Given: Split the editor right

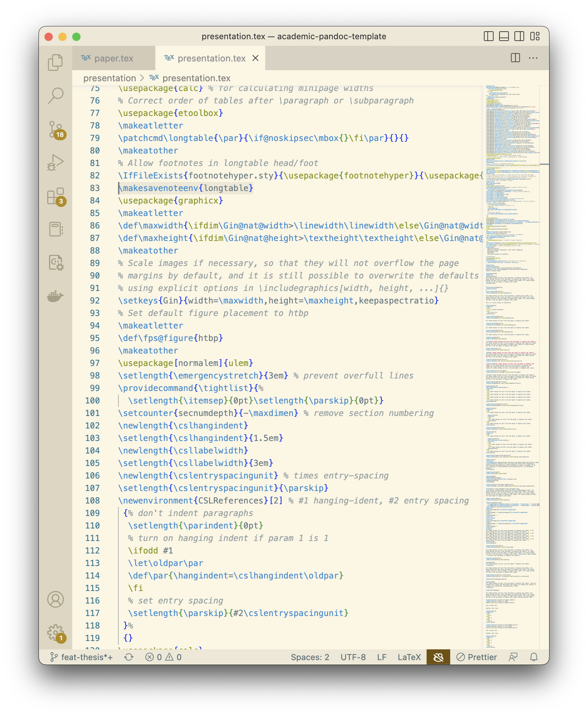Looking at the screenshot, I should [515, 58].
